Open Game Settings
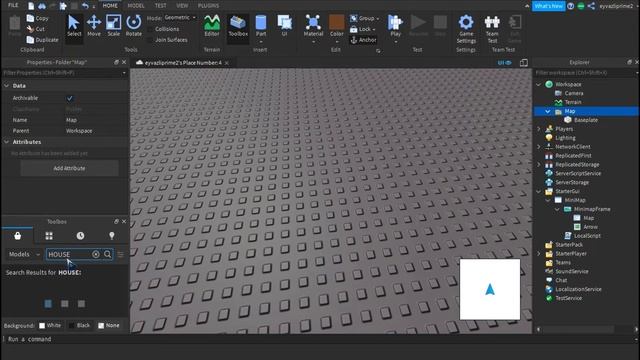Viewport: 640px width, 360px height. [x=466, y=29]
